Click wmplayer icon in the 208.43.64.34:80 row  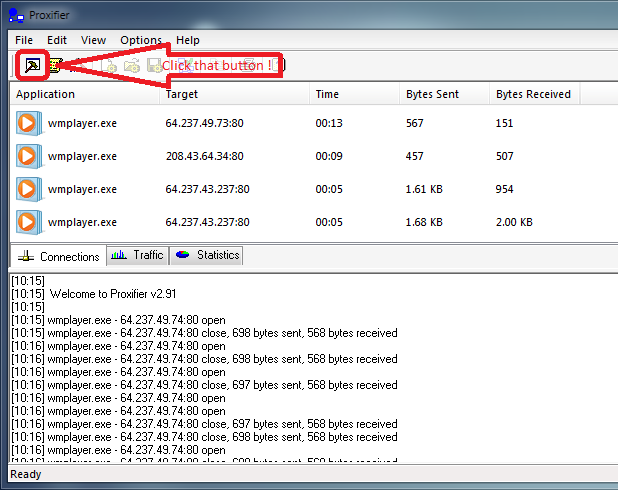[x=29, y=156]
